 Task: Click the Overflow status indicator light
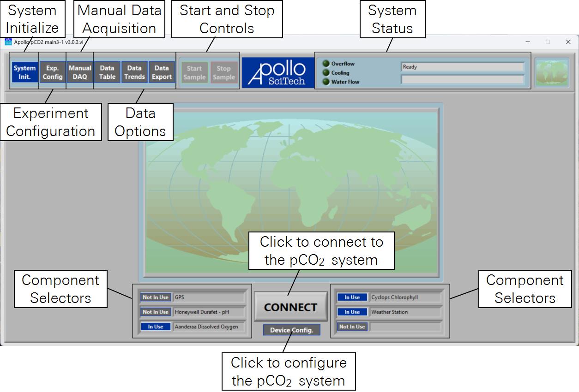(326, 64)
